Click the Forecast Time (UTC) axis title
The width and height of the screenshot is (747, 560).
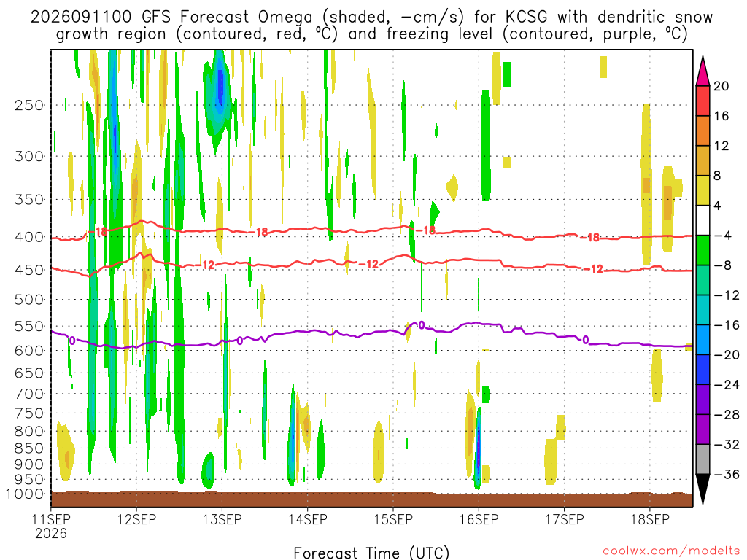click(x=371, y=553)
